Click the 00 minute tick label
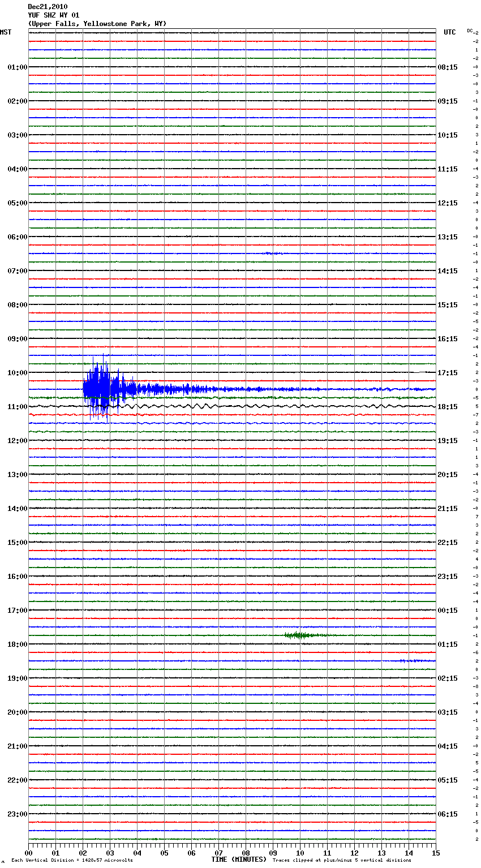This screenshot has height=868, width=481. tap(28, 853)
